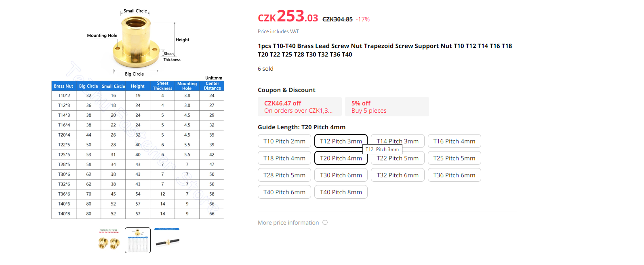This screenshot has width=644, height=265.
Task: Select T25 Pitch 5mm variant
Action: (454, 158)
